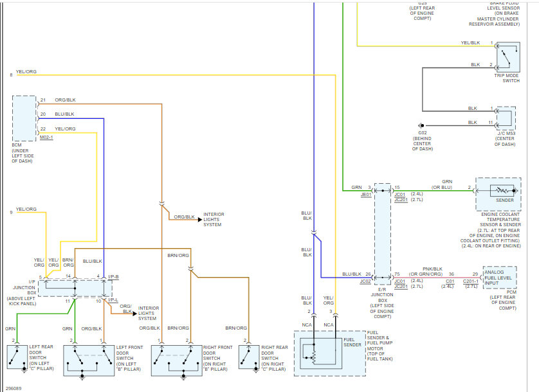This screenshot has height=392, width=539.
Task: Select the YEL/BLK wire label
Action: pyautogui.click(x=470, y=42)
